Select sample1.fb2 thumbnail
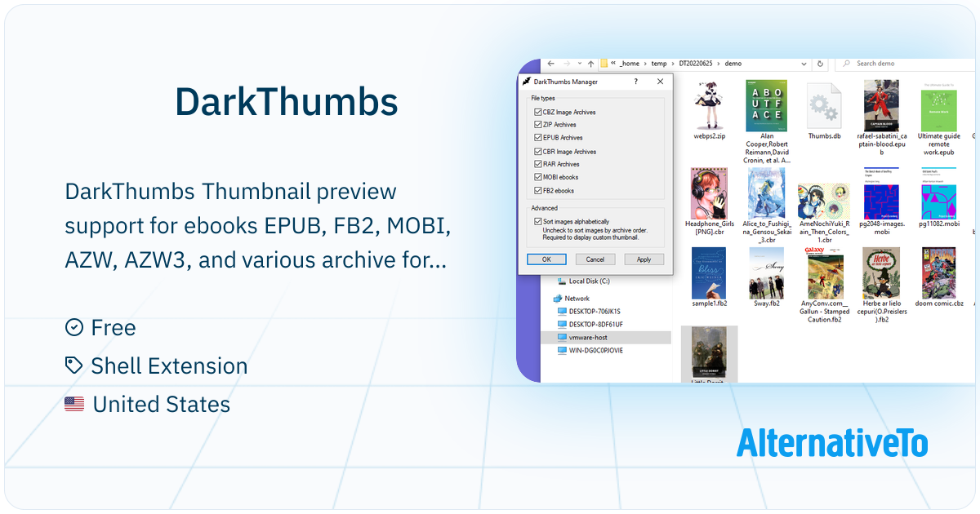Viewport: 980px width, 514px height. (709, 273)
